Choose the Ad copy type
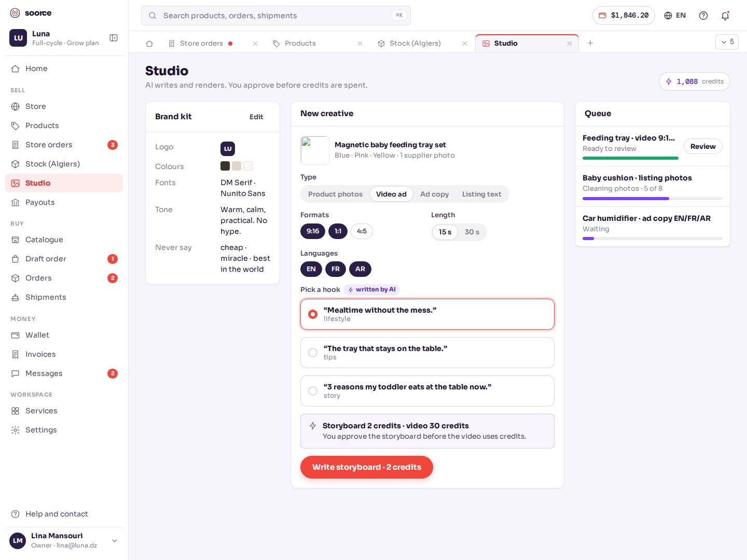The image size is (747, 560). tap(434, 194)
